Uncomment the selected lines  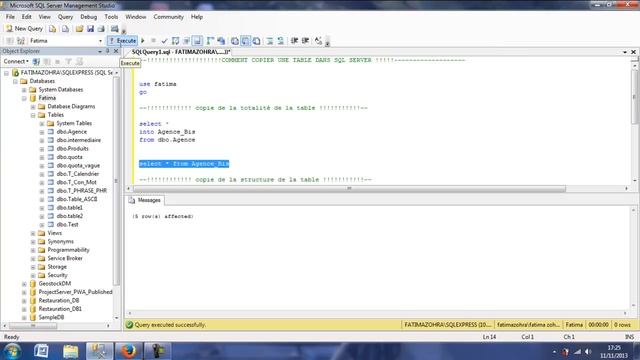point(280,41)
